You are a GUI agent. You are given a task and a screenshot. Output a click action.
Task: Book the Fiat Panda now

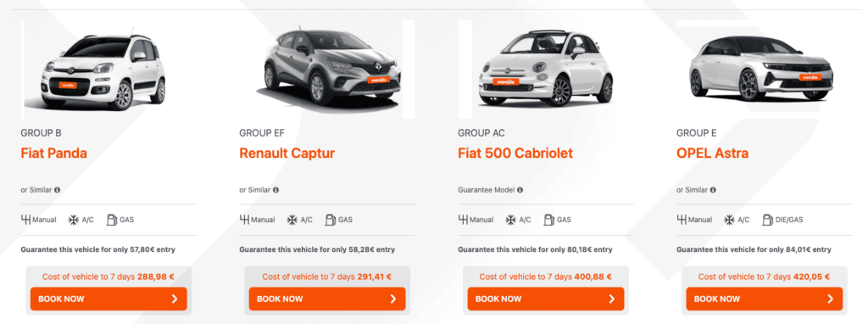coord(108,299)
